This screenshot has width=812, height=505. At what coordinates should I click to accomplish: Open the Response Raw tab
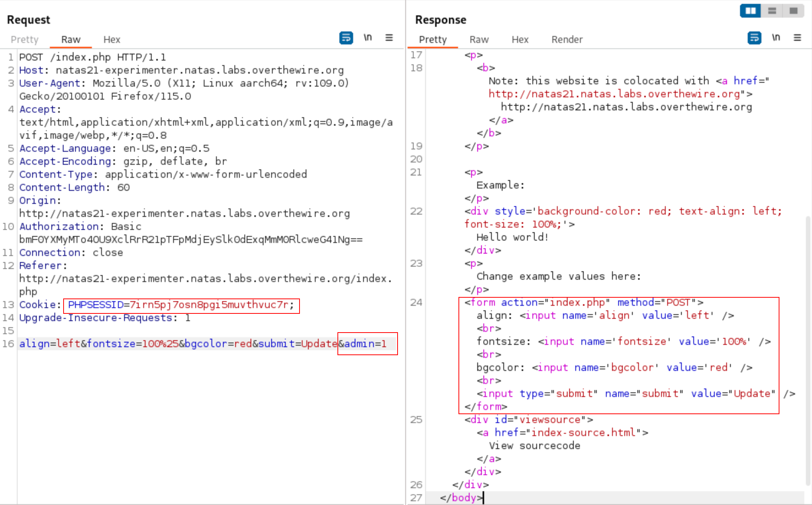coord(479,39)
